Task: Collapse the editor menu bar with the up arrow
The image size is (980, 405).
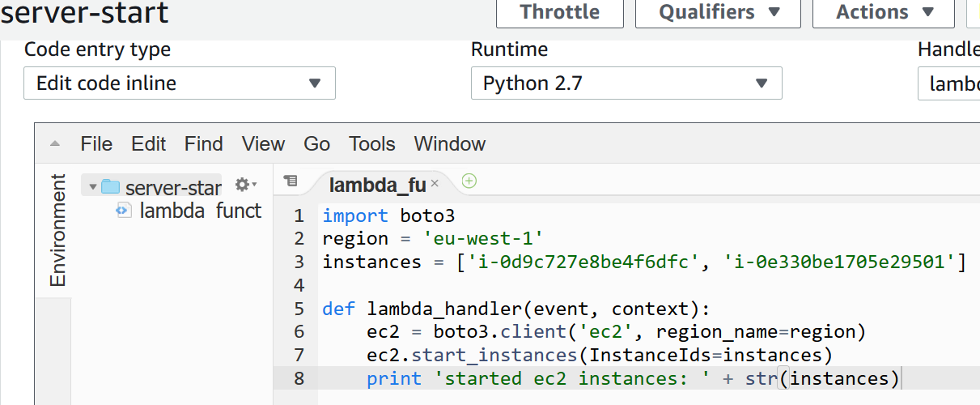Action: pyautogui.click(x=54, y=144)
